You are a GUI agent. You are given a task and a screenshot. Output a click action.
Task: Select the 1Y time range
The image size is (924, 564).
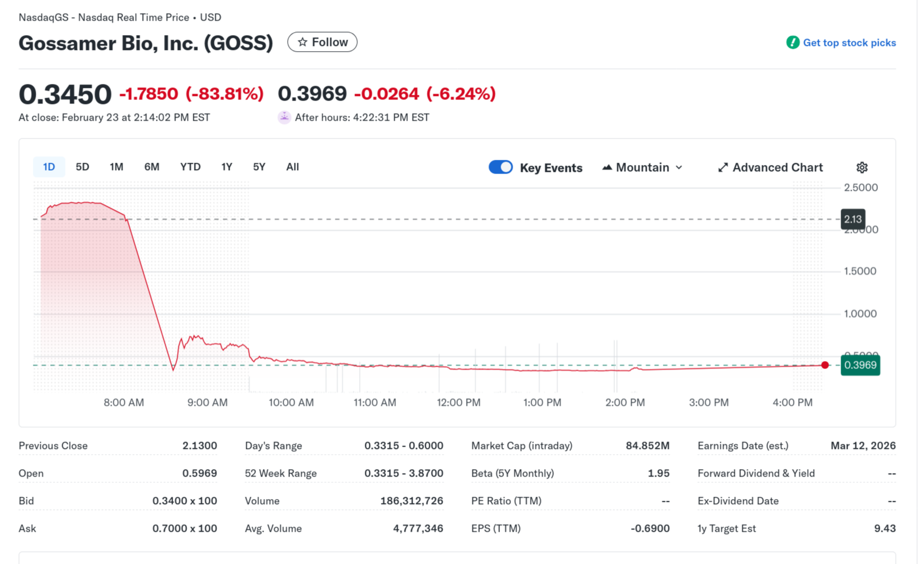coord(227,167)
